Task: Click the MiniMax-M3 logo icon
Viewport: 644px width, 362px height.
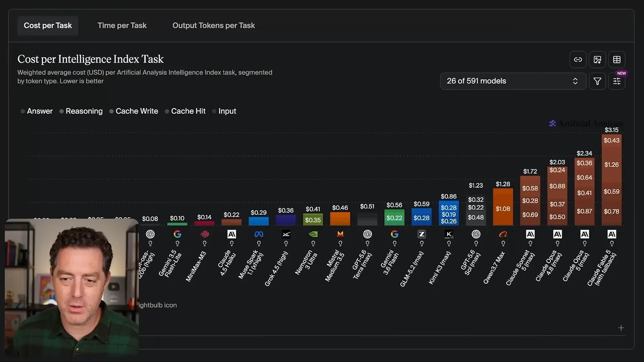Action: point(204,234)
